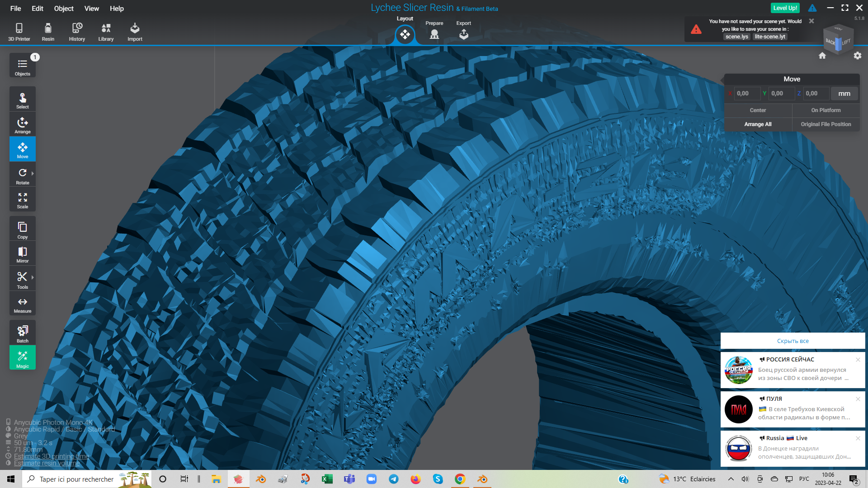Expand the Tools submenu arrow
Image resolution: width=868 pixels, height=488 pixels.
click(33, 277)
